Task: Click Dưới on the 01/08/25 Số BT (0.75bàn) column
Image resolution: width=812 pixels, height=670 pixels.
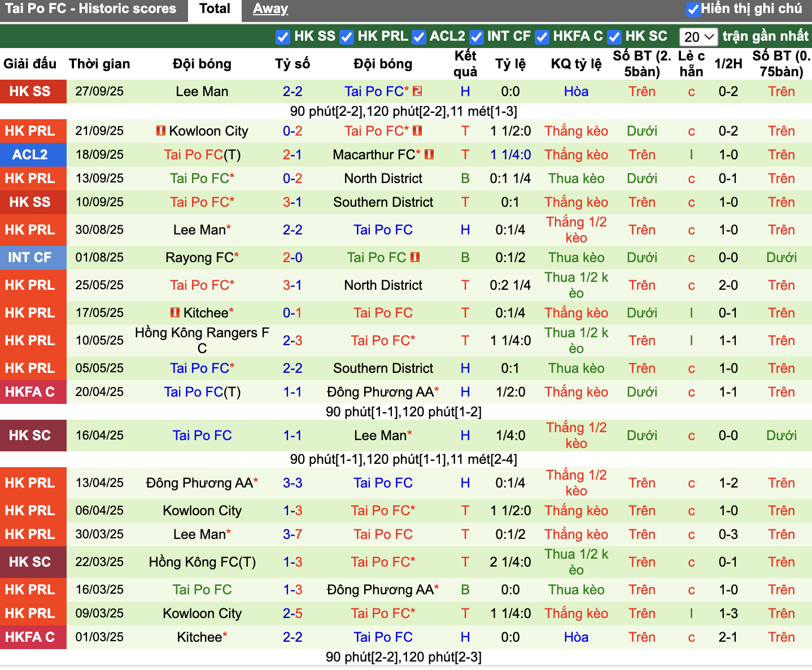Action: coord(782,258)
